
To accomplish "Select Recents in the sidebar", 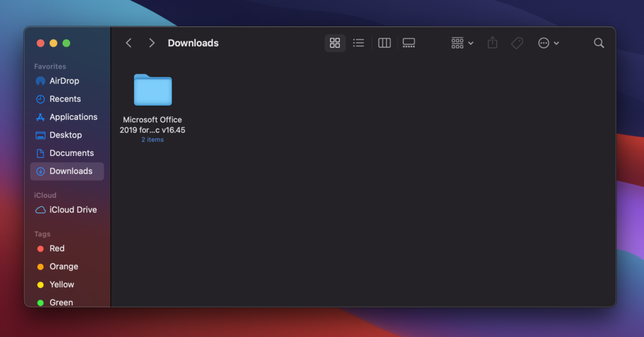I will click(64, 99).
